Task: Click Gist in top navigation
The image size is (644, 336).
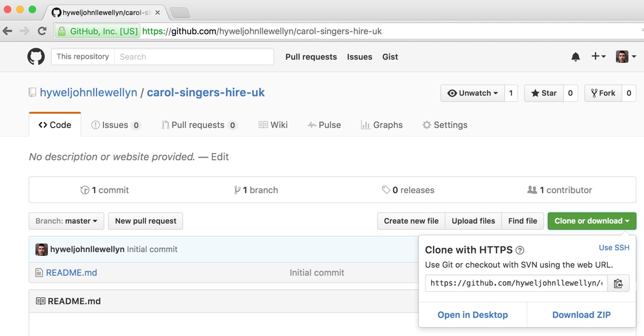Action: [390, 57]
